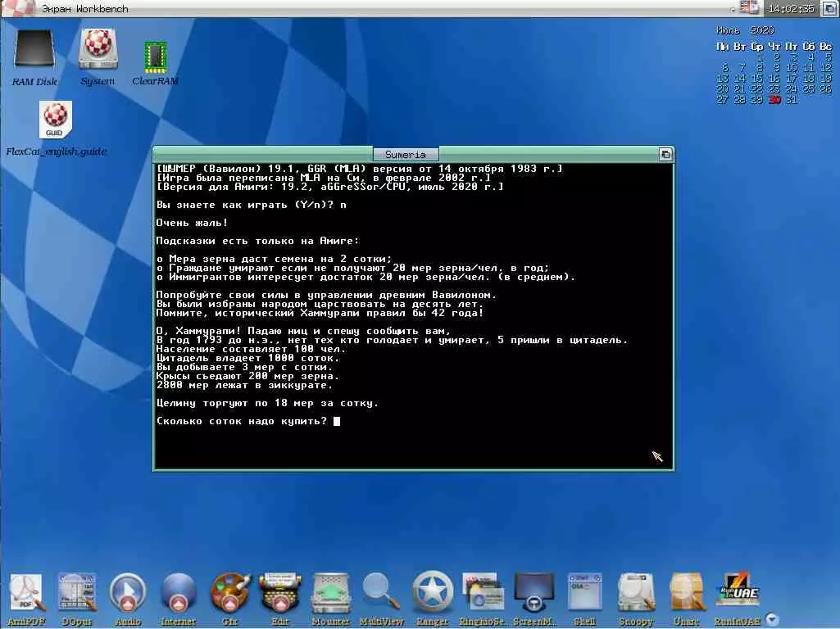Click the "Очень жаль!" line in the Sumeria console
The image size is (840, 629).
[x=193, y=223]
